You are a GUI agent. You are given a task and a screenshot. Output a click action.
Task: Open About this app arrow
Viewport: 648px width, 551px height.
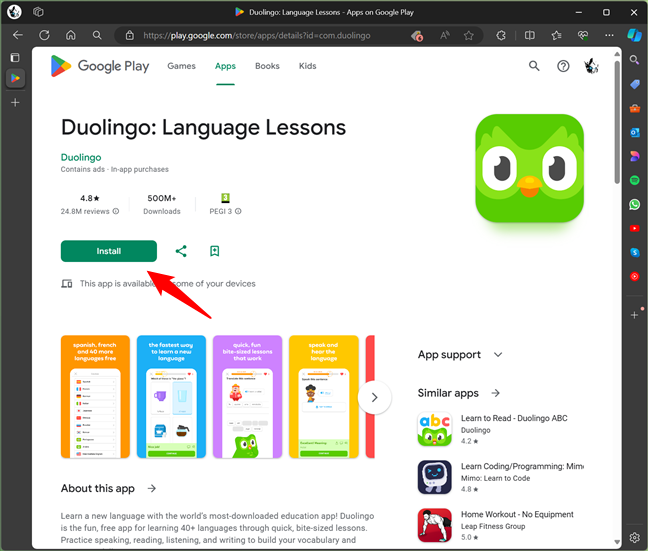click(152, 488)
